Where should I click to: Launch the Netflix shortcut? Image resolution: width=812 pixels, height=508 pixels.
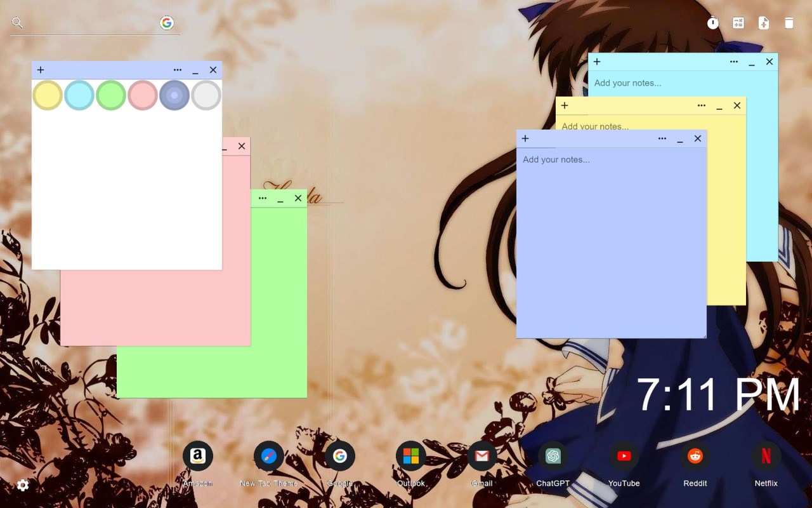[x=766, y=456]
